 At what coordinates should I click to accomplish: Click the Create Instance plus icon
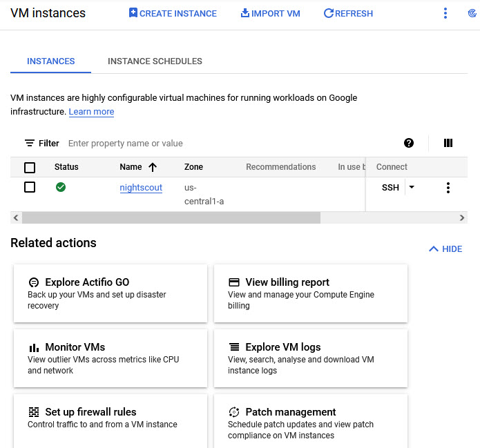pos(133,13)
